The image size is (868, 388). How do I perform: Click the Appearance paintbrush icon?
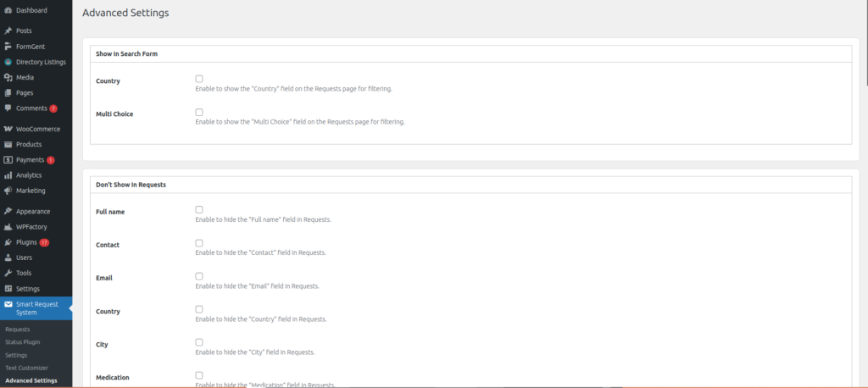8,211
